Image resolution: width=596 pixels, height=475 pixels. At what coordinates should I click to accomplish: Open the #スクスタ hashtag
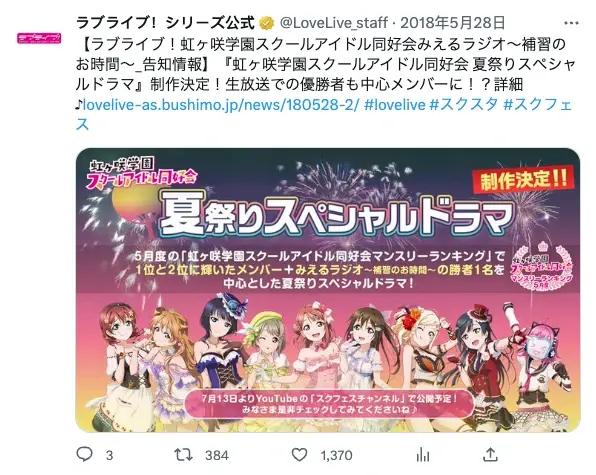click(x=463, y=104)
